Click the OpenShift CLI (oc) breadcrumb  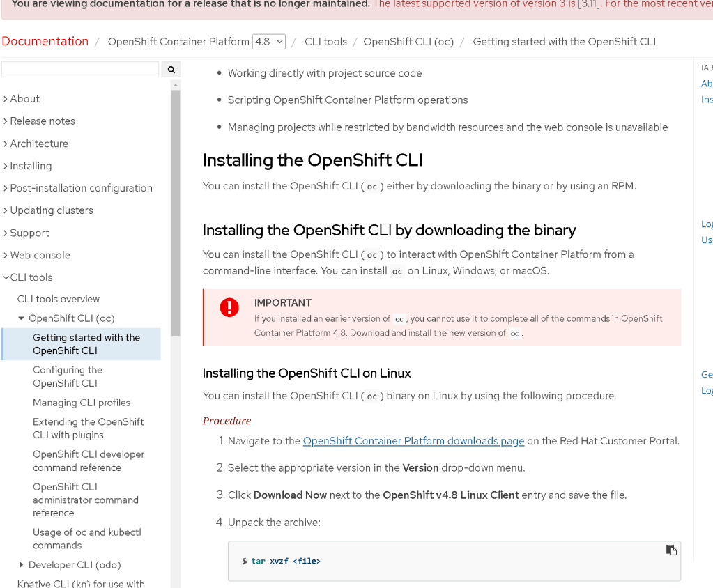(408, 42)
